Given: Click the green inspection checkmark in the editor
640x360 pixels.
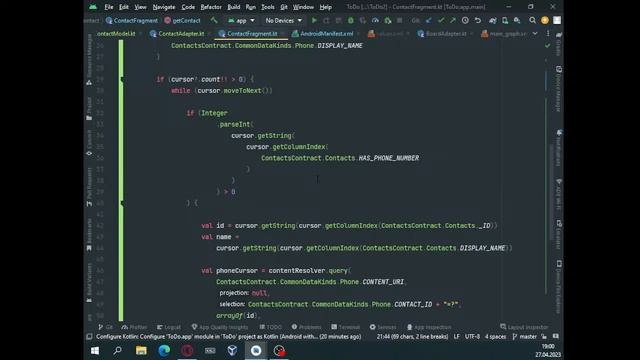Looking at the screenshot, I should (547, 46).
